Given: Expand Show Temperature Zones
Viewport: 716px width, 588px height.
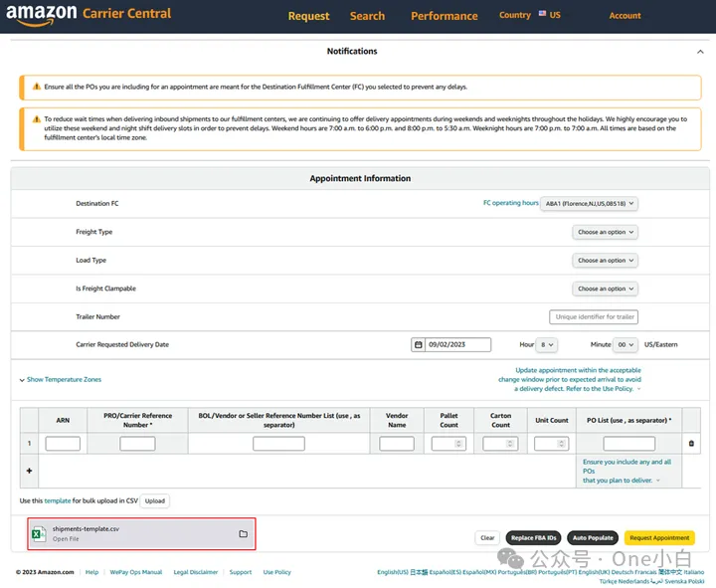Looking at the screenshot, I should 61,380.
